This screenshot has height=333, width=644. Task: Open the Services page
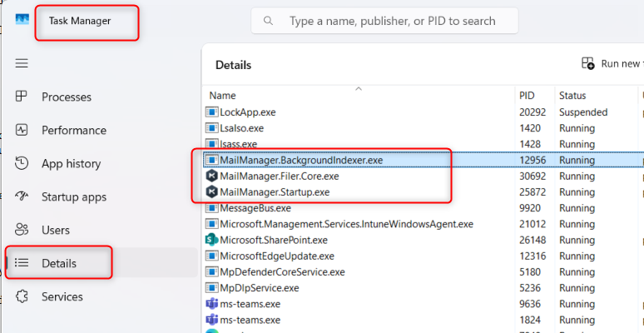click(62, 296)
